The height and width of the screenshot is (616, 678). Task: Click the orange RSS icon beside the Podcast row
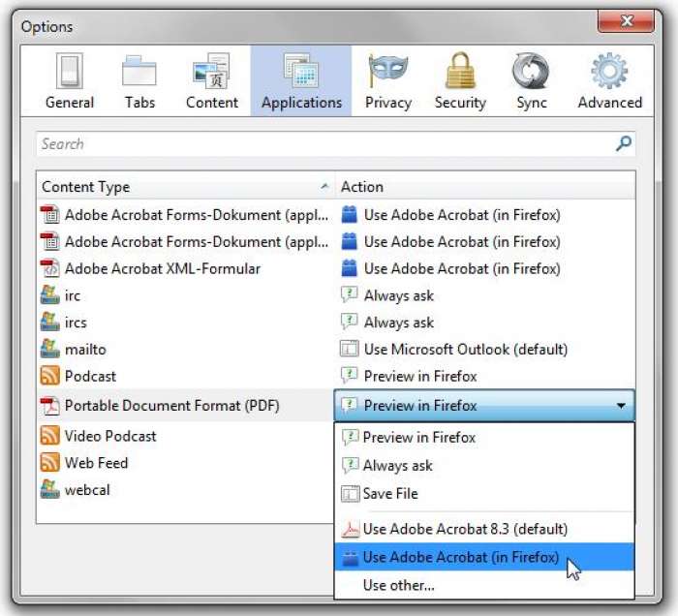49,376
